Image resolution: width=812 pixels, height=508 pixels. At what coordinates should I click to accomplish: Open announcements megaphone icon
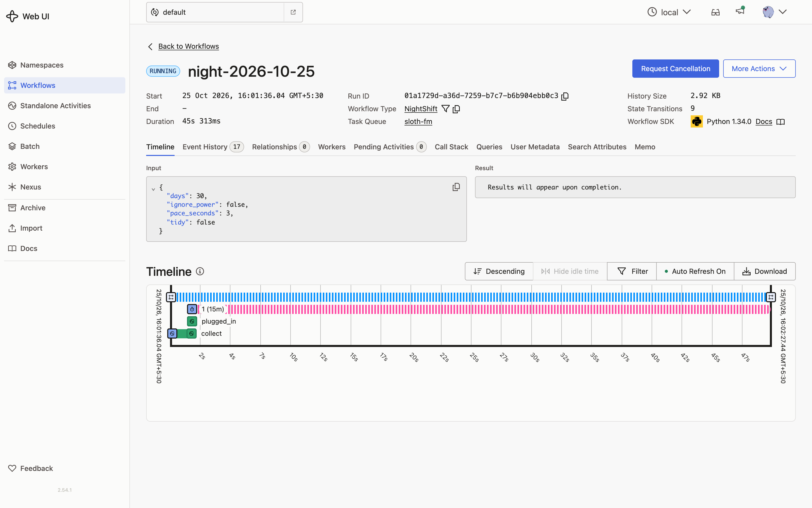click(x=740, y=11)
